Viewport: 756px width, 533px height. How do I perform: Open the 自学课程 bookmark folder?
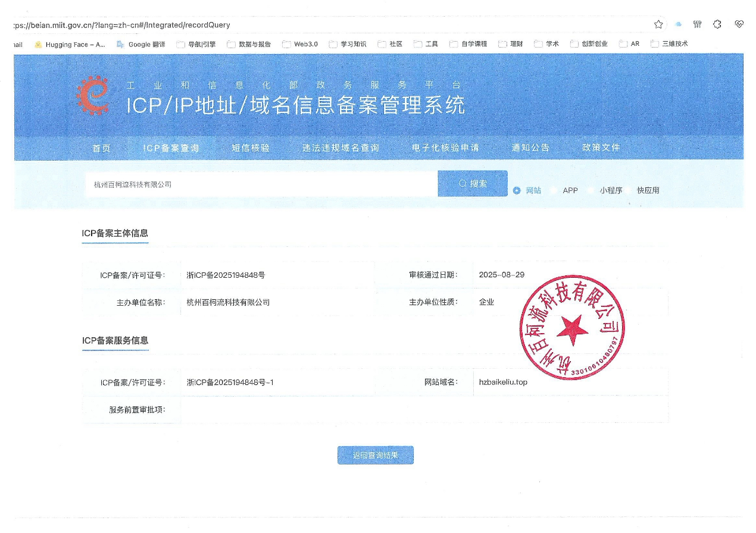click(468, 44)
